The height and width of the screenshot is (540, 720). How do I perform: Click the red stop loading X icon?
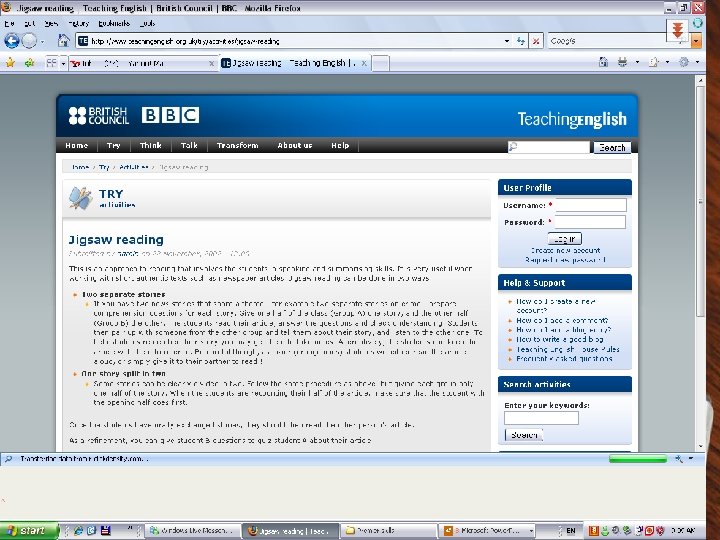[535, 41]
